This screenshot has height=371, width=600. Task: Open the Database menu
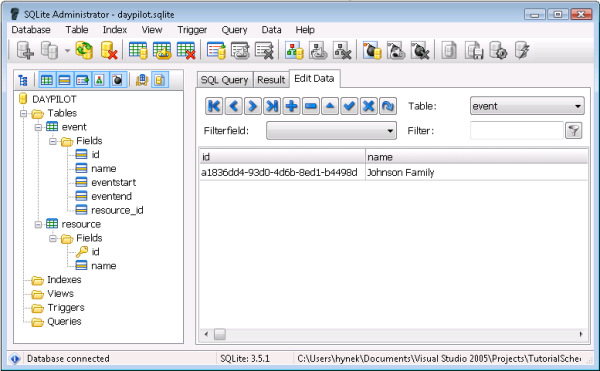coord(31,29)
